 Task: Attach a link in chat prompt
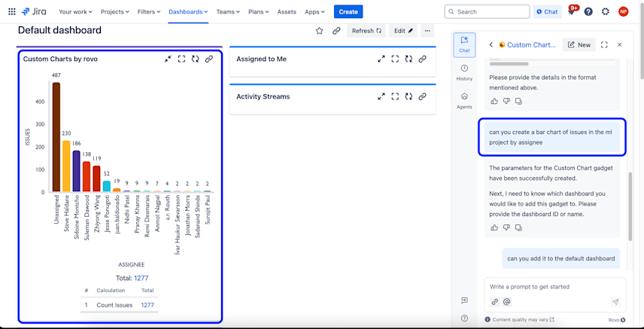(x=495, y=302)
